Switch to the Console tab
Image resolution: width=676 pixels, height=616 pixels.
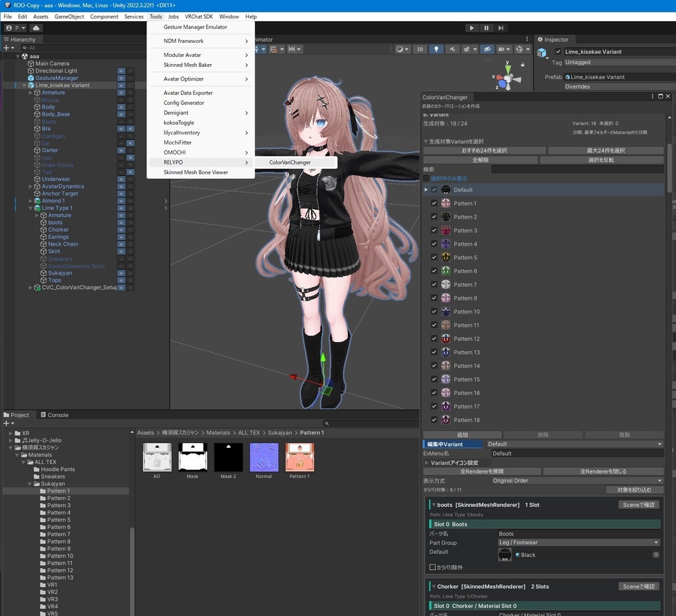[55, 415]
